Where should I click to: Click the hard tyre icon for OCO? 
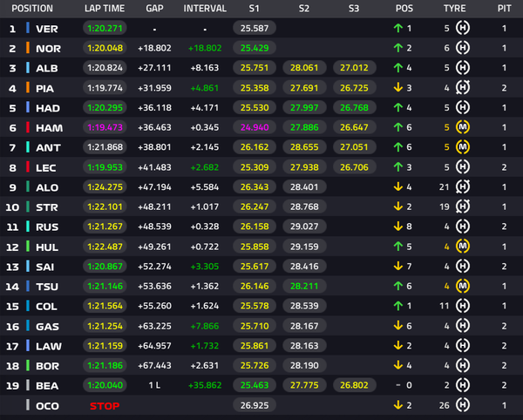click(x=463, y=405)
